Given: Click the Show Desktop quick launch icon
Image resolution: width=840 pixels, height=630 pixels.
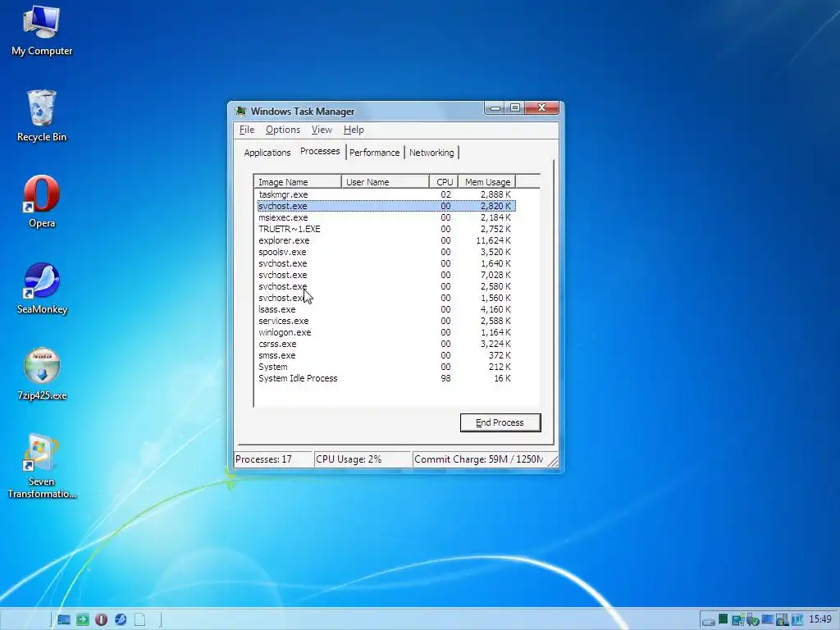Looking at the screenshot, I should (64, 620).
